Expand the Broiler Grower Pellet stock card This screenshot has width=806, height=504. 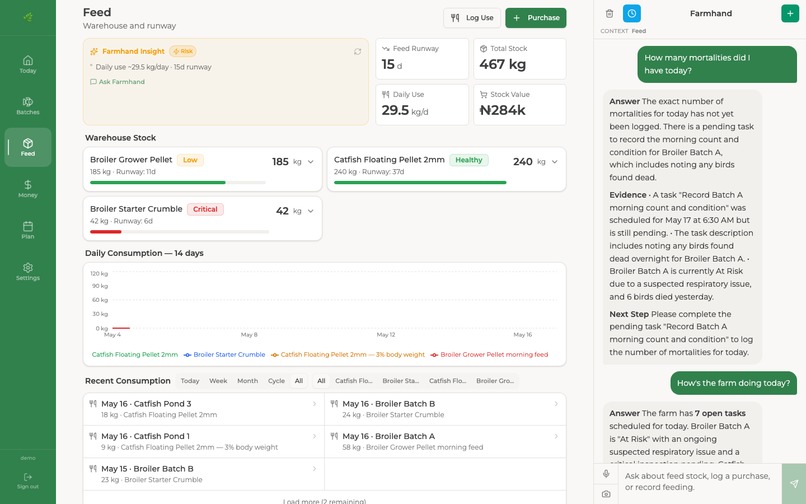[x=310, y=161]
